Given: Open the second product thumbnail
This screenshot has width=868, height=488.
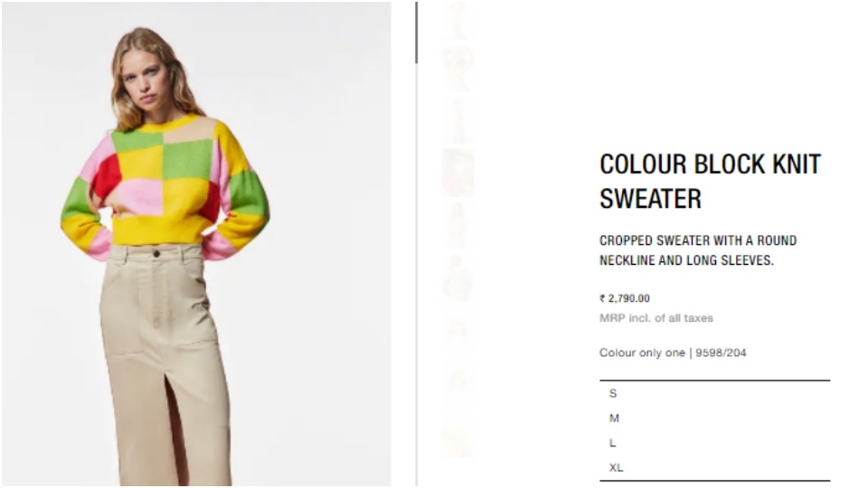Looking at the screenshot, I should click(458, 70).
